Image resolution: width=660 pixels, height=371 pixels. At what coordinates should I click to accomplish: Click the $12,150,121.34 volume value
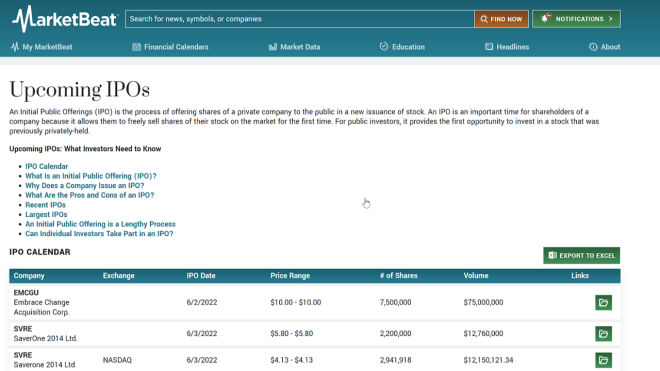[x=488, y=360]
